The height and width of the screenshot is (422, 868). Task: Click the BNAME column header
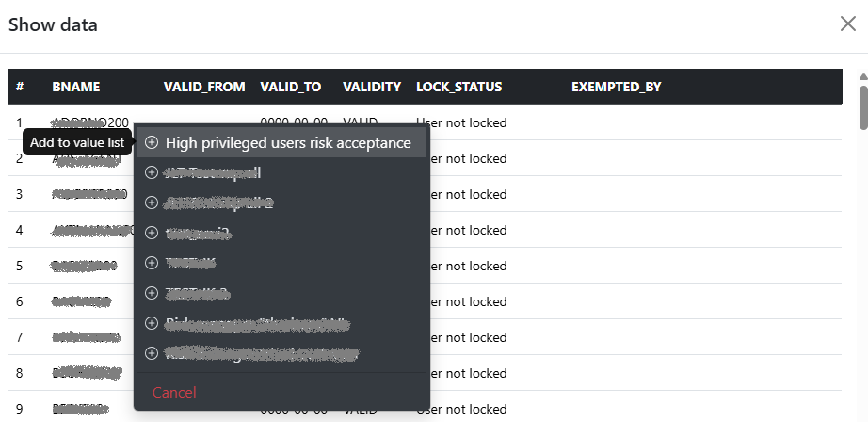click(76, 87)
